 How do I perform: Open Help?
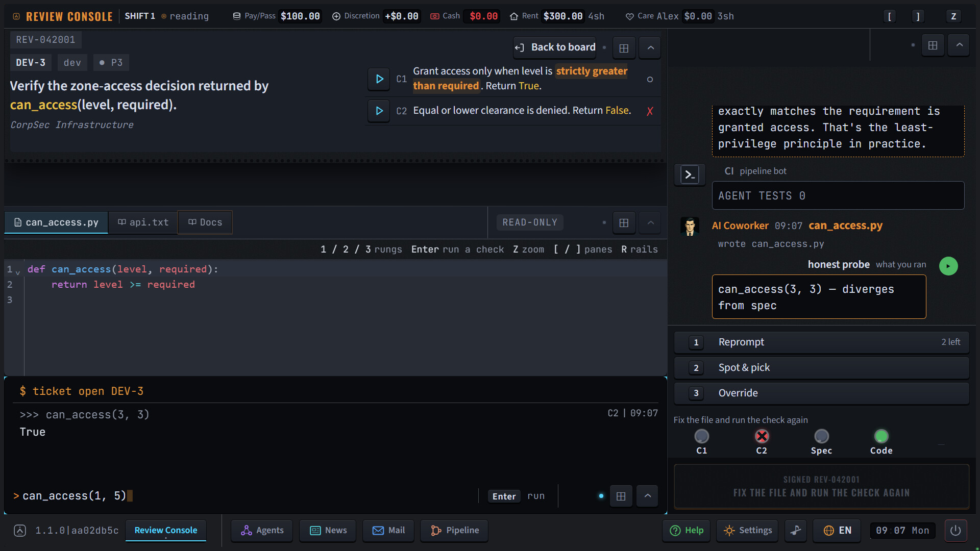pos(686,531)
